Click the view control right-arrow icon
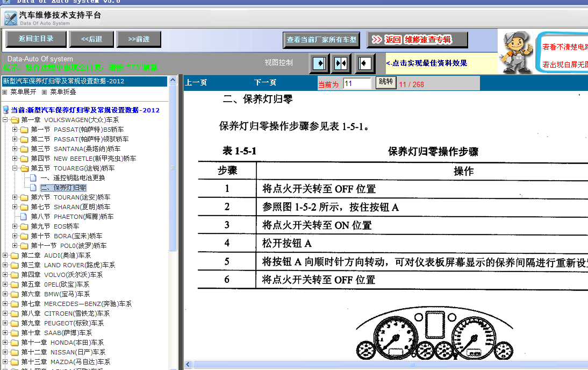This screenshot has width=588, height=370. (x=319, y=63)
